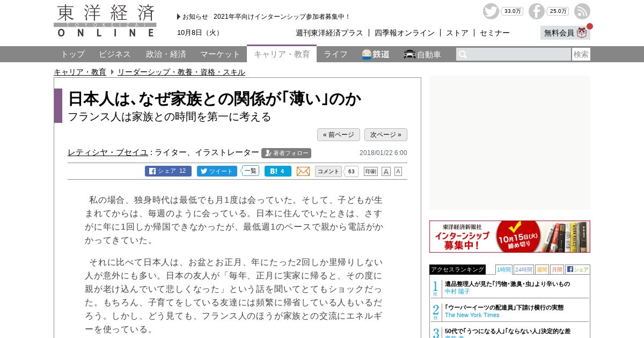Open the 一覧 tweet list bubble
This screenshot has height=338, width=644.
[x=250, y=171]
